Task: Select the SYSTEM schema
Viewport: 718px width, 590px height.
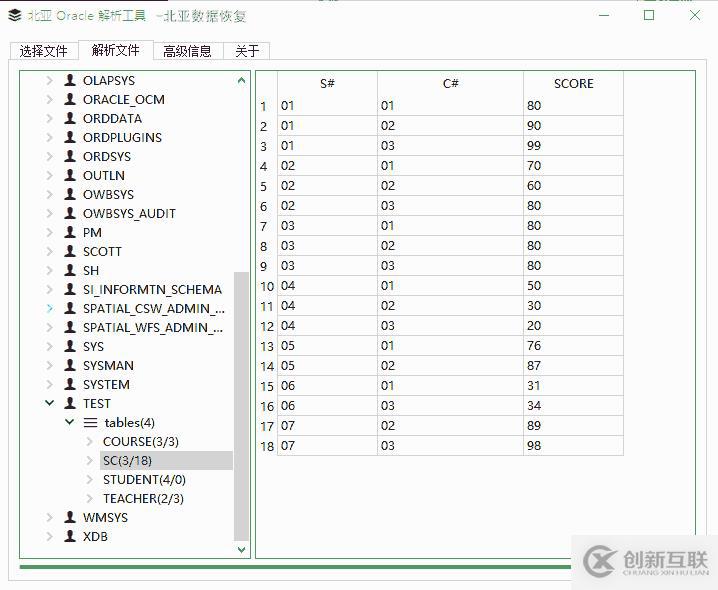Action: [x=106, y=384]
